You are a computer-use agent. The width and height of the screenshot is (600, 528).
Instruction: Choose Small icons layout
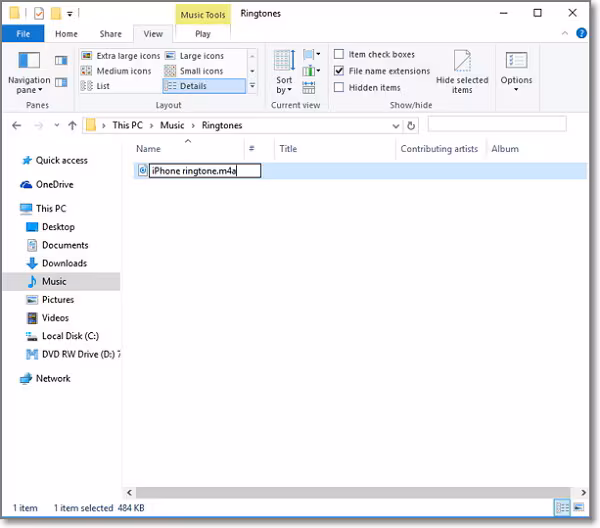click(194, 71)
